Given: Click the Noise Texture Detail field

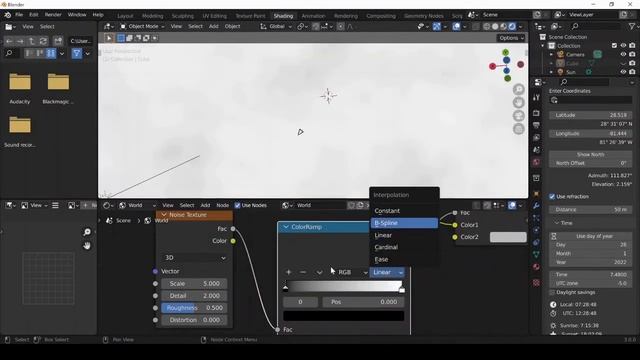Looking at the screenshot, I should pyautogui.click(x=194, y=296).
